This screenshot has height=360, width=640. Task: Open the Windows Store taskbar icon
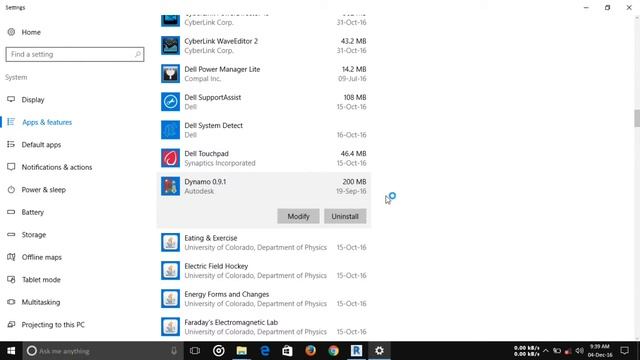(x=287, y=351)
